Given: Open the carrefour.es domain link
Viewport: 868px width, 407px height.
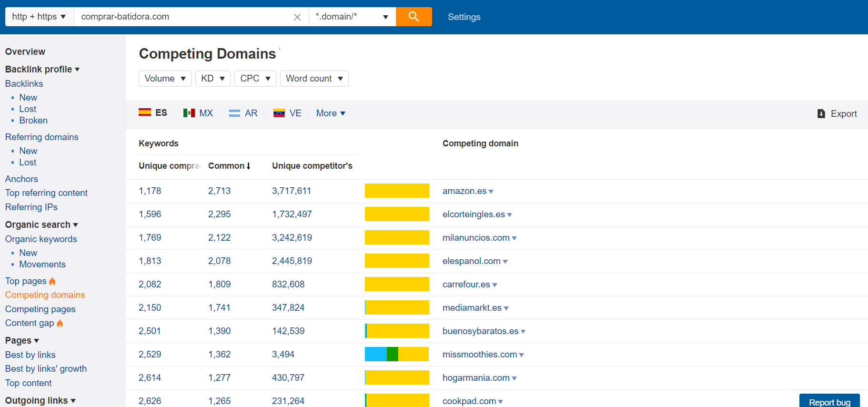Looking at the screenshot, I should [466, 285].
